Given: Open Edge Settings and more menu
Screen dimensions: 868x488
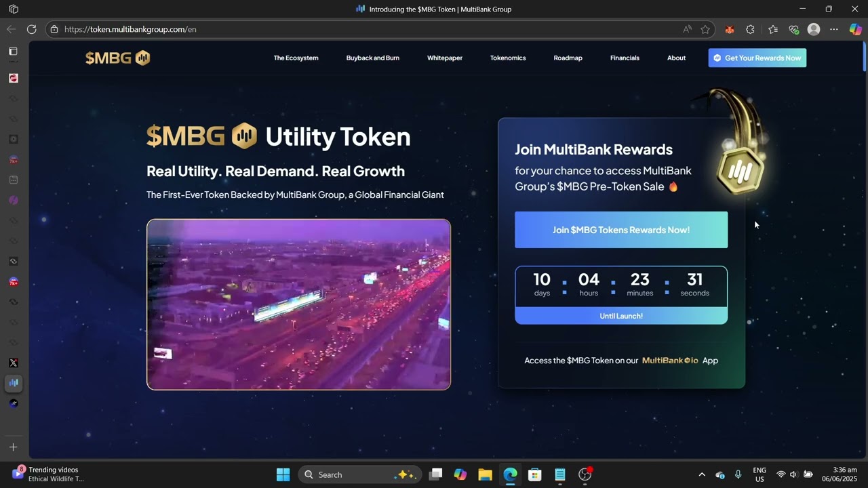Looking at the screenshot, I should (x=834, y=29).
